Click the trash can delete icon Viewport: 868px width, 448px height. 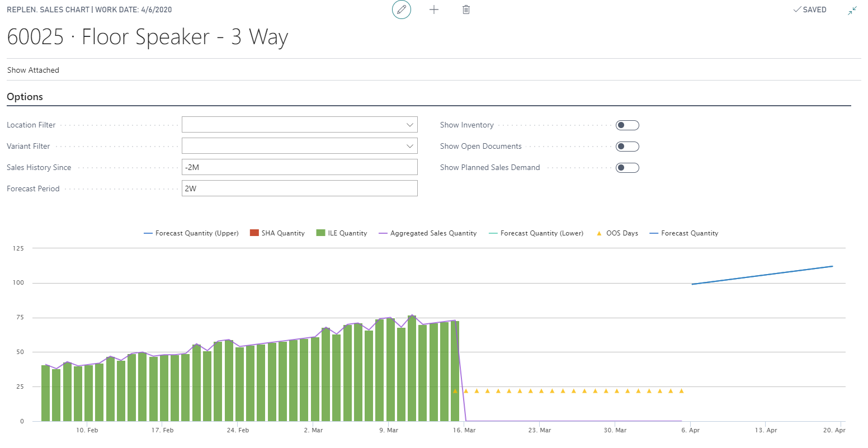tap(466, 10)
